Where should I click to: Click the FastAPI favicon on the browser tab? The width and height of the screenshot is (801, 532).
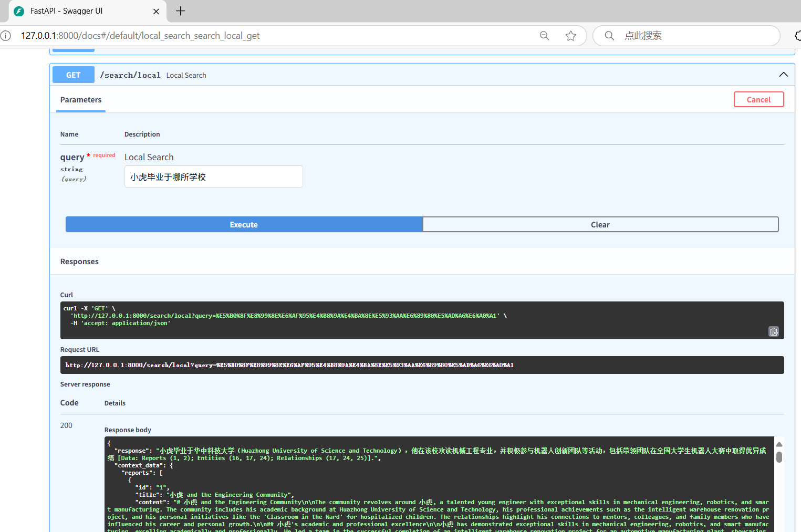19,11
